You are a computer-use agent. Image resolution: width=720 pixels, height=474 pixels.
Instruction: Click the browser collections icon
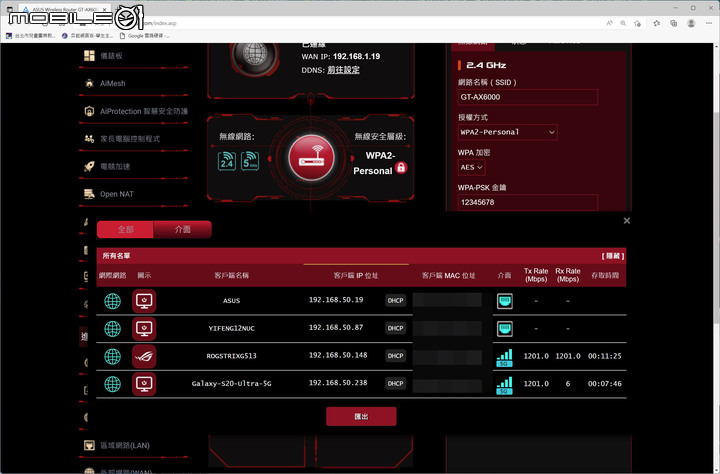point(674,23)
